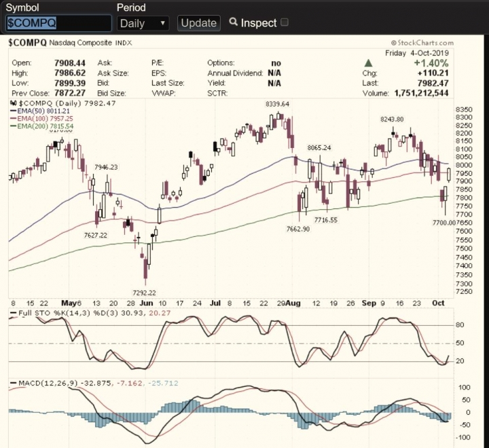Click the $COMPQ Nasdaq Composite chart title

click(70, 43)
